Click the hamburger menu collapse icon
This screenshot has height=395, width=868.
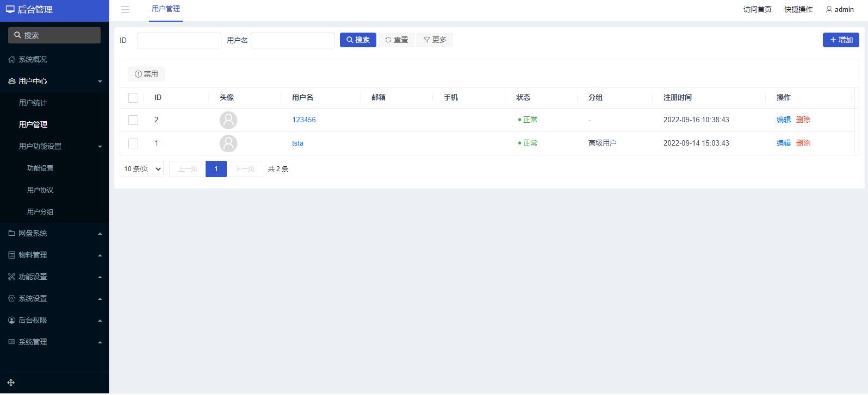[x=125, y=10]
